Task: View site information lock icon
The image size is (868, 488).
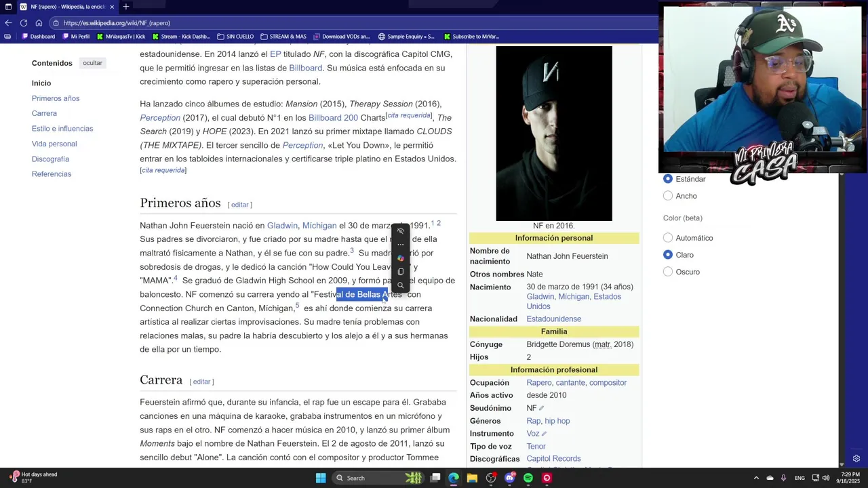Action: click(57, 23)
